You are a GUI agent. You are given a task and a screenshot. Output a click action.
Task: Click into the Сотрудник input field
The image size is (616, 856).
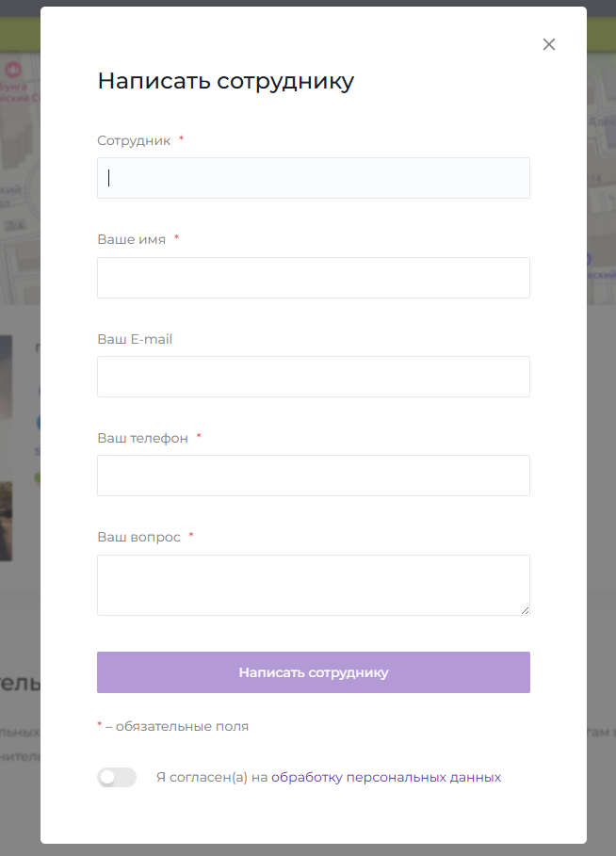pyautogui.click(x=313, y=178)
